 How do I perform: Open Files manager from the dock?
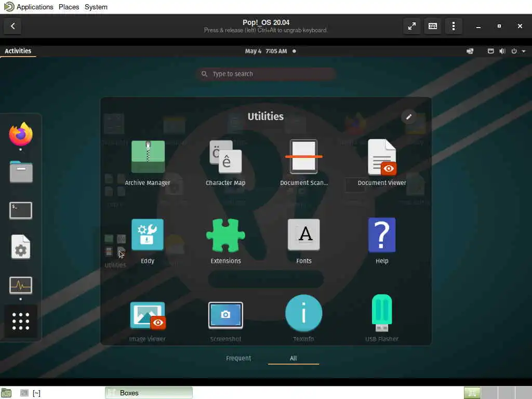point(21,172)
